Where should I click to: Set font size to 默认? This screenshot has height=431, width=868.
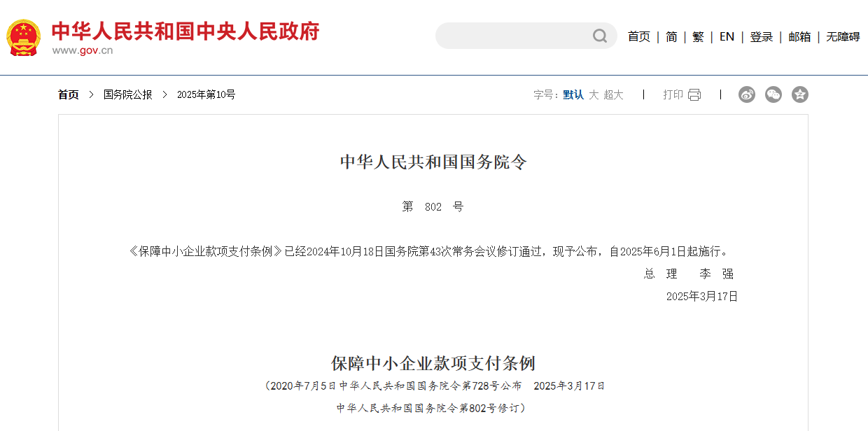[573, 94]
